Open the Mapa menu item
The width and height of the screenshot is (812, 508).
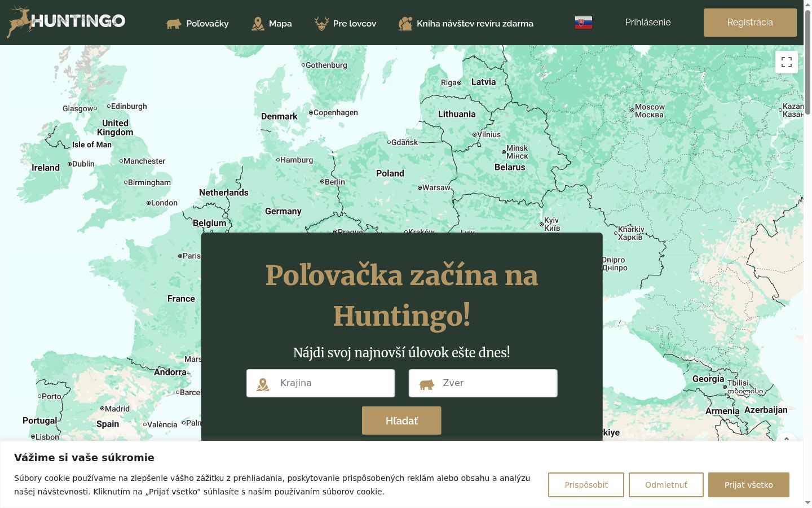pyautogui.click(x=272, y=24)
